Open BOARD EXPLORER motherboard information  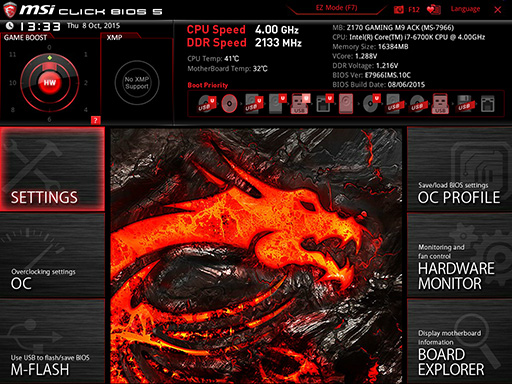tap(459, 342)
